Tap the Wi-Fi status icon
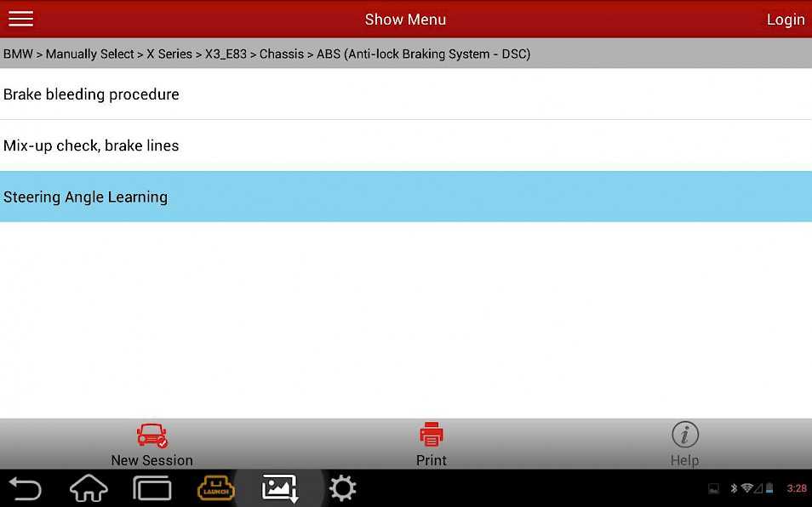 746,488
